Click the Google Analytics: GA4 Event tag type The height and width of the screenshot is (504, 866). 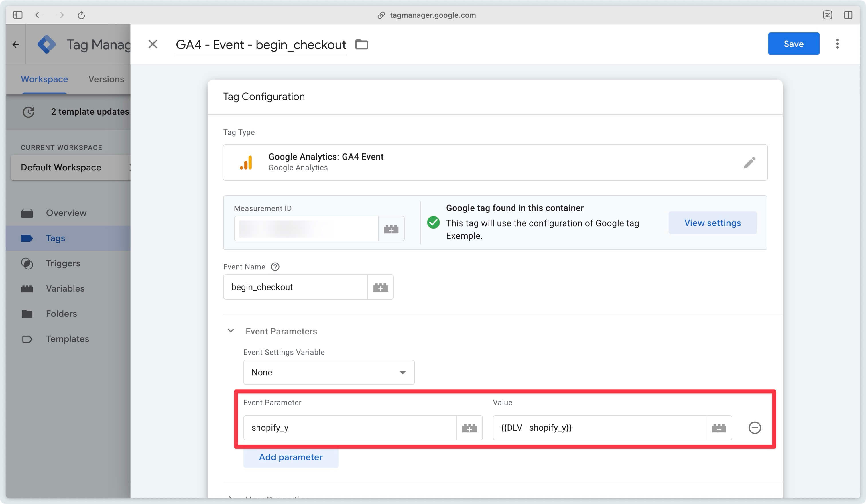click(495, 162)
